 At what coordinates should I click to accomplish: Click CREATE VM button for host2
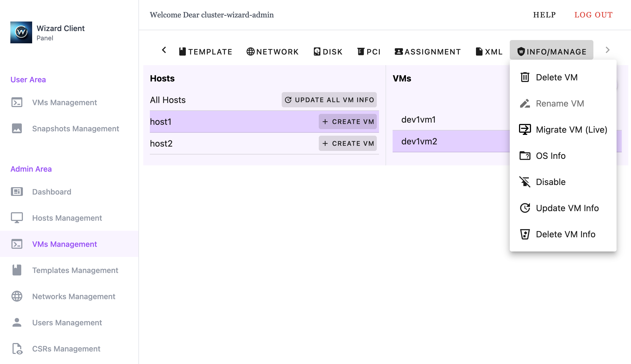pos(348,143)
